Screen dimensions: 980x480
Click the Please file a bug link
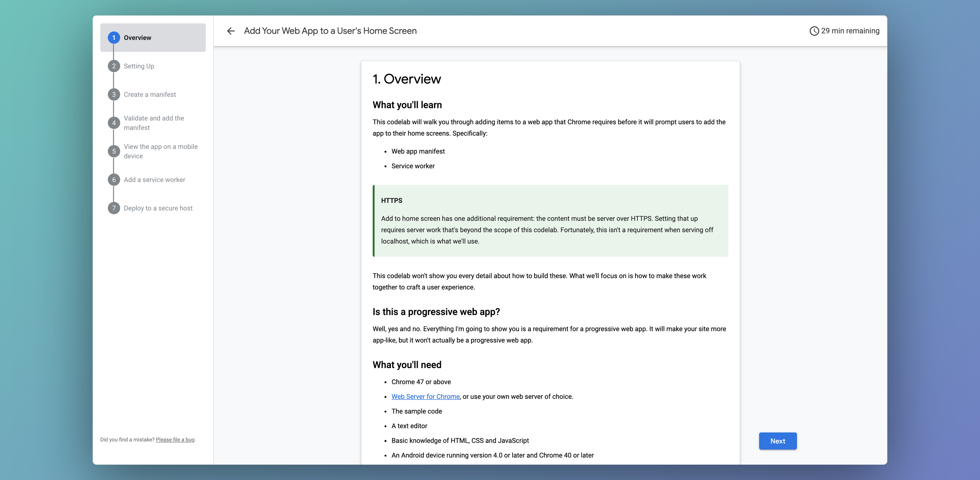pos(175,440)
